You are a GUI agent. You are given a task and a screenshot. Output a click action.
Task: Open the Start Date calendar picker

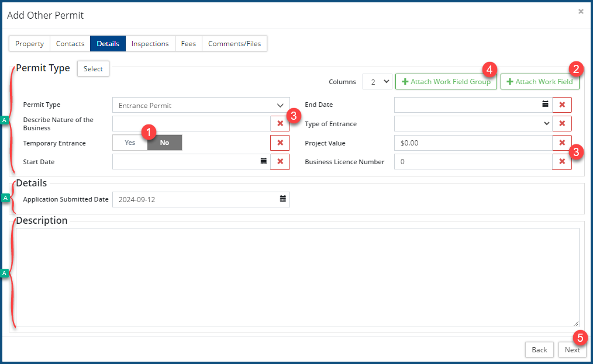click(263, 162)
